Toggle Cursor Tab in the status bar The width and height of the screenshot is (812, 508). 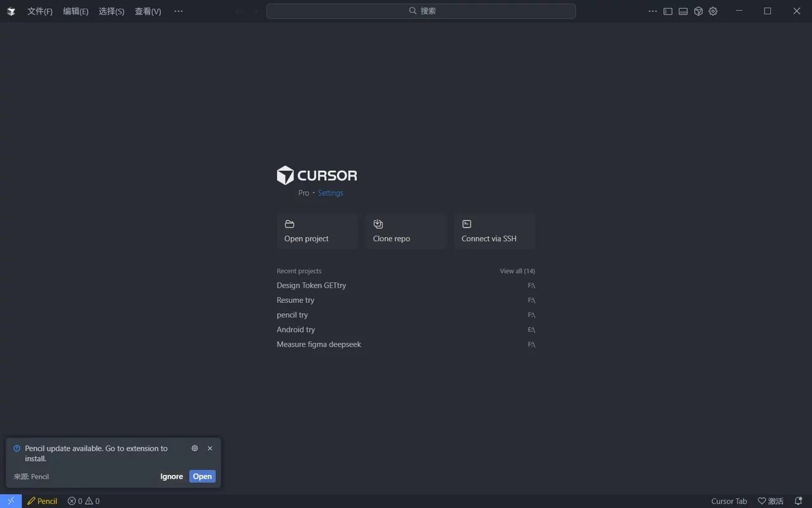pos(729,501)
